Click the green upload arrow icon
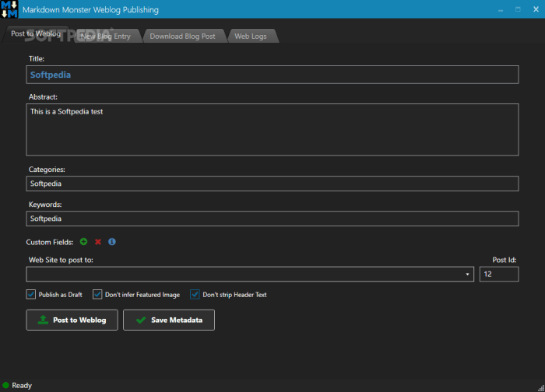 (x=43, y=320)
